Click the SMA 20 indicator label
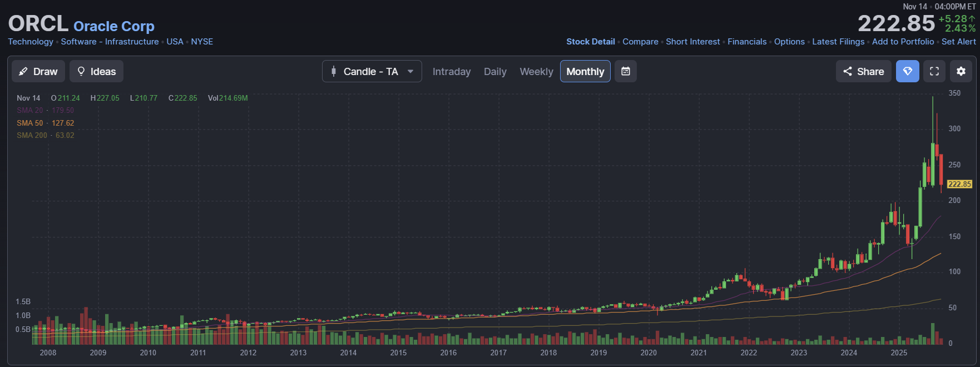Viewport: 980px width, 367px height. [x=29, y=110]
